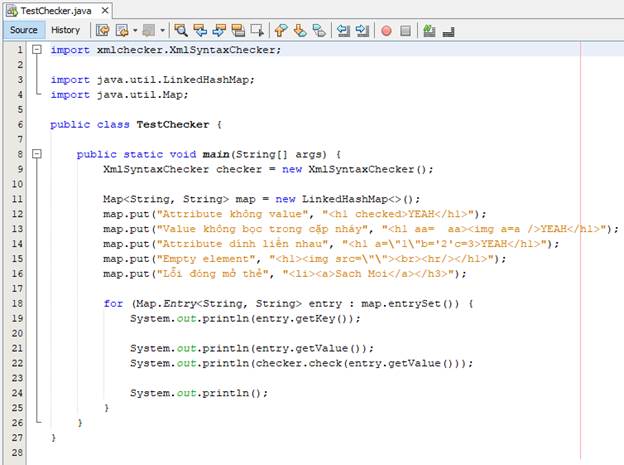Shift Line Left icon
Viewport: 624px width, 465px height.
click(x=343, y=31)
